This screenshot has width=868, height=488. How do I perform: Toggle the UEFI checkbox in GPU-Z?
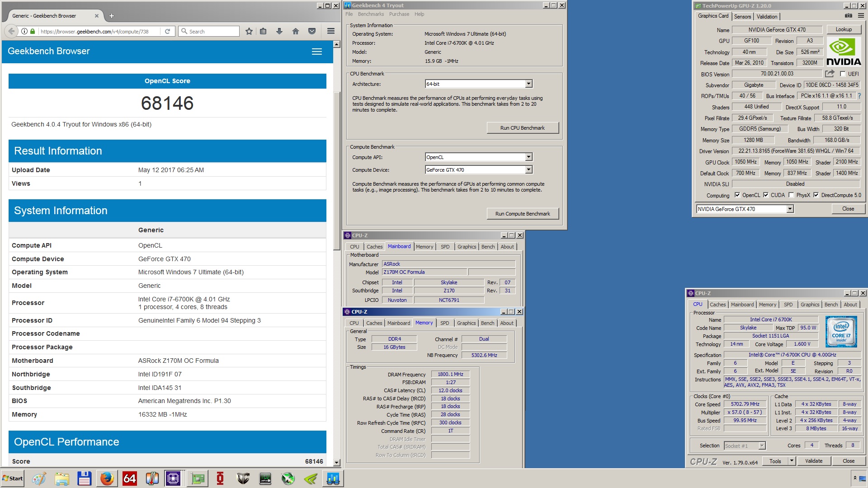coord(843,74)
